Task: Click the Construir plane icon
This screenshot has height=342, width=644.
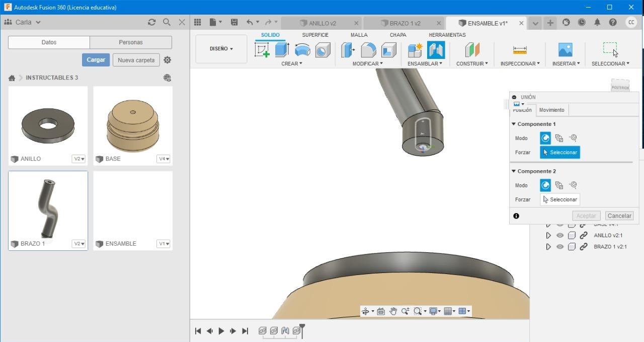Action: click(472, 50)
